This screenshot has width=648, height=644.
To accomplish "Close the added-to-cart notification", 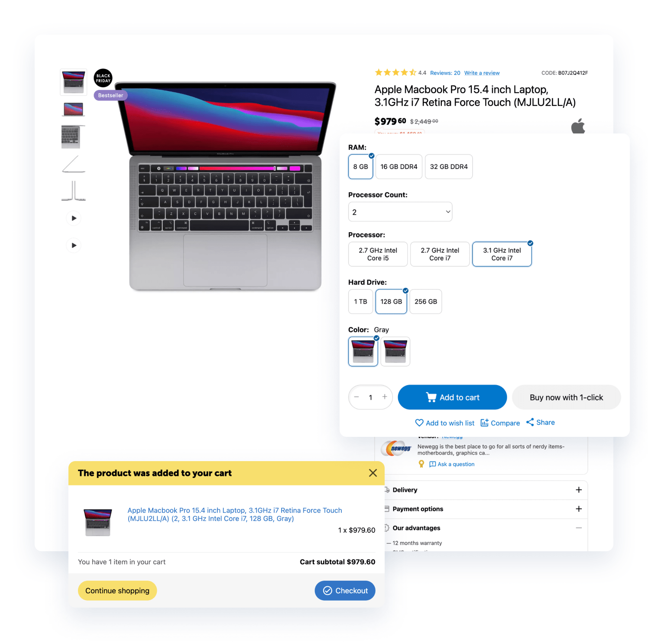I will [373, 473].
